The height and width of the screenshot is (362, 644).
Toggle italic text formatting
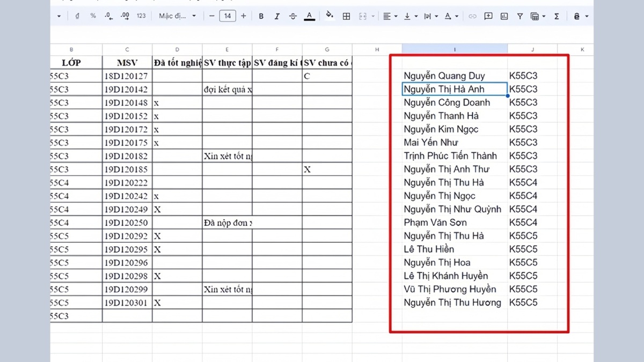pyautogui.click(x=277, y=16)
